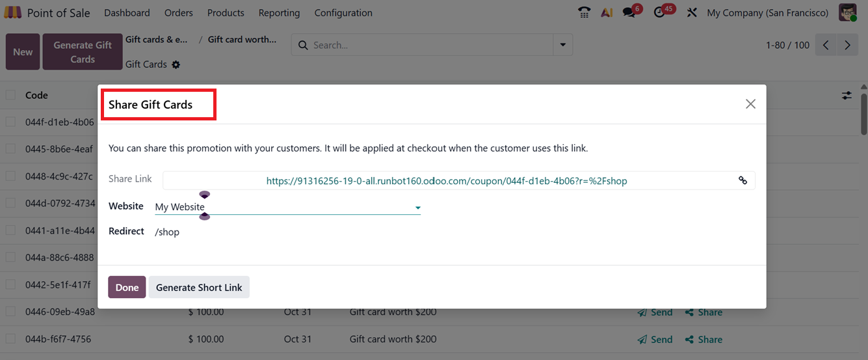Click the Point of Sale app logo
Screen dimensions: 868x360
click(13, 13)
